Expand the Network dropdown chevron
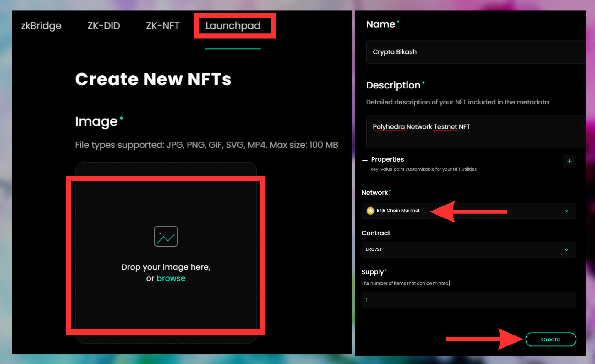The width and height of the screenshot is (595, 364). [566, 211]
